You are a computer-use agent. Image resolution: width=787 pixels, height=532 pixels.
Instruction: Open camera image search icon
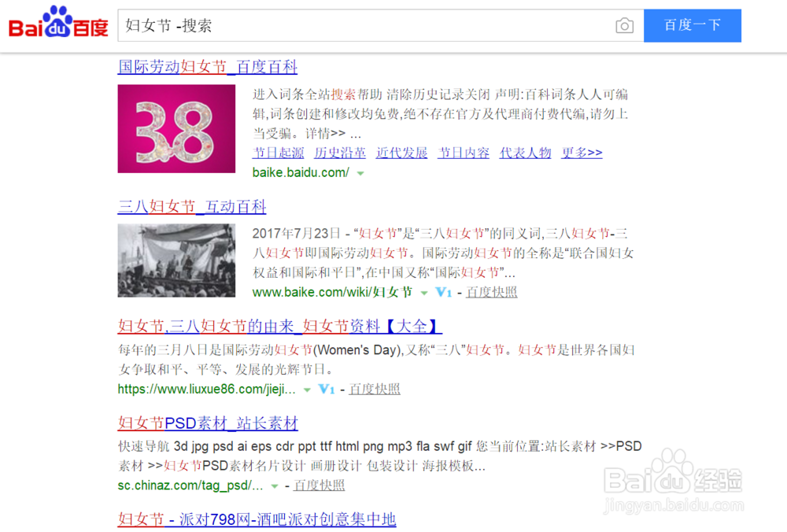(x=624, y=26)
